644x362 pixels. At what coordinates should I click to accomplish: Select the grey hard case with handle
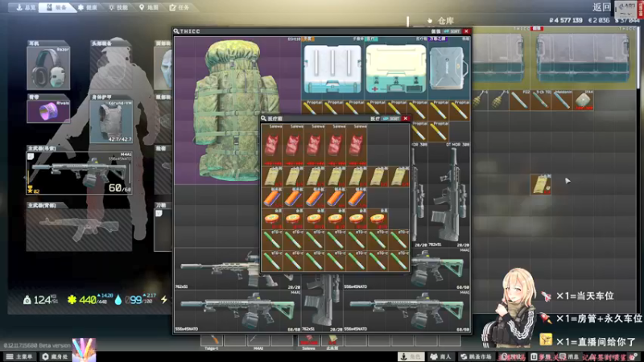(449, 68)
